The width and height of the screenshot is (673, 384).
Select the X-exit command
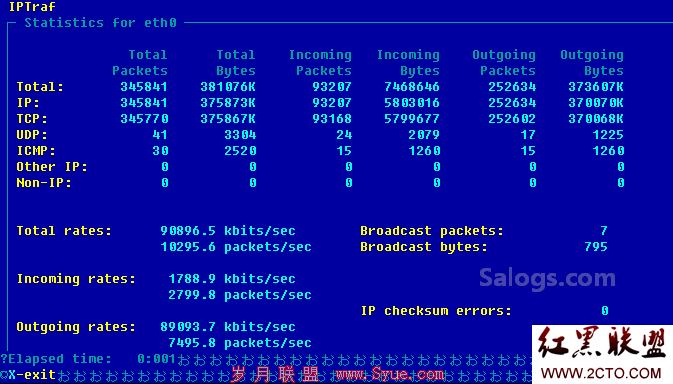(32, 375)
